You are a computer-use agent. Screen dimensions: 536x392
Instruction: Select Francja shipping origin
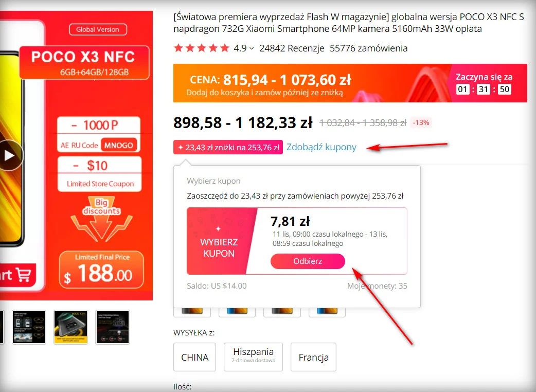[x=313, y=357]
